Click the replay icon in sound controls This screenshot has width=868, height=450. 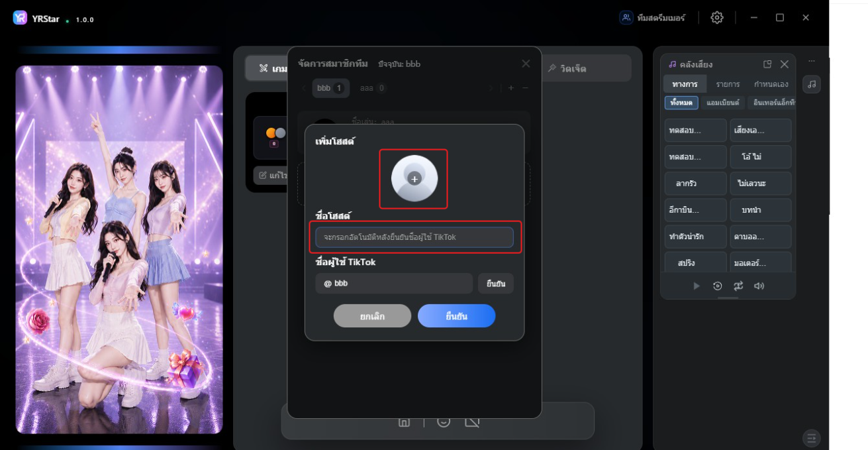[718, 286]
